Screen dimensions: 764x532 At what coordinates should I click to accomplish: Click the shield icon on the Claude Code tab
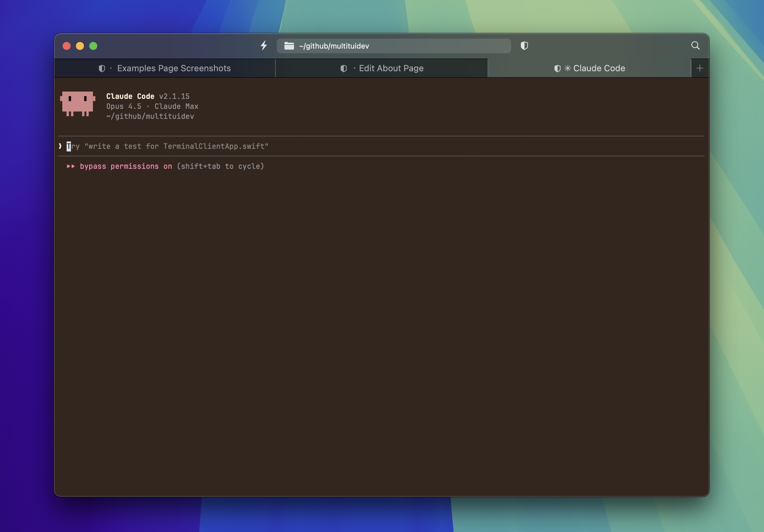557,68
